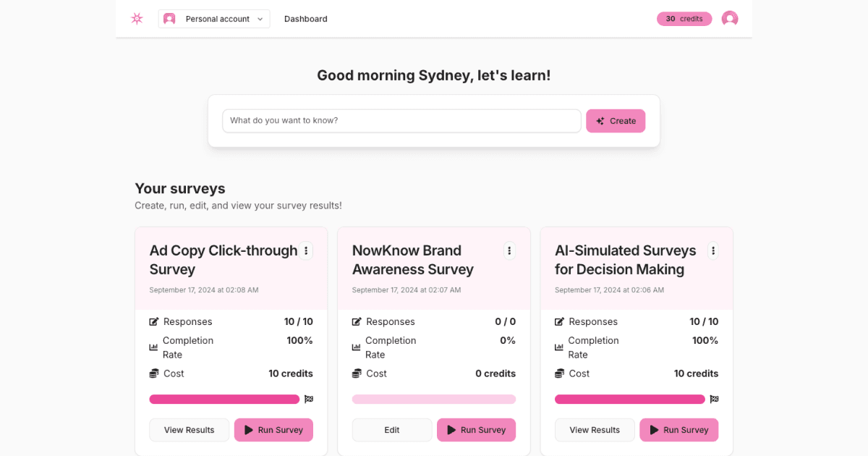Select the 'Ad Copy Click-through Survey' title
868x456 pixels.
pos(224,260)
